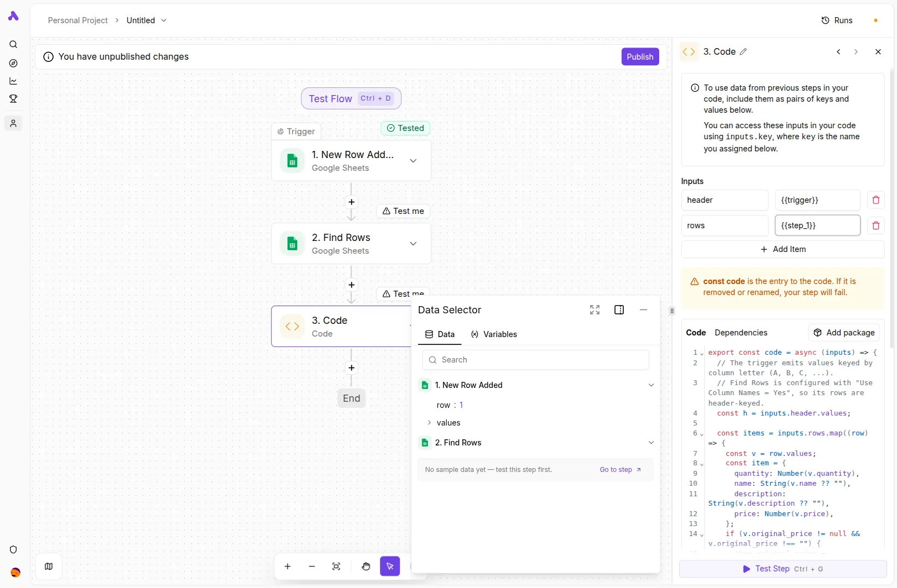This screenshot has width=897, height=588.
Task: Close the Code step panel
Action: pyautogui.click(x=878, y=52)
